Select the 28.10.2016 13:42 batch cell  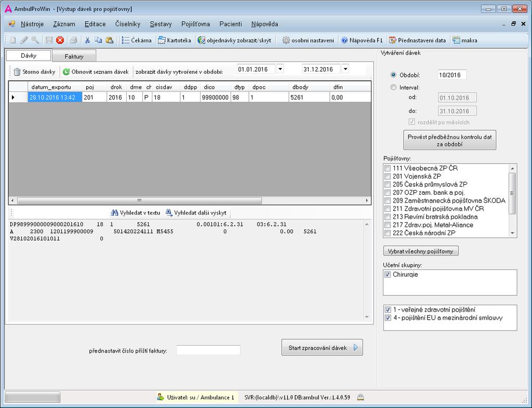tap(55, 97)
